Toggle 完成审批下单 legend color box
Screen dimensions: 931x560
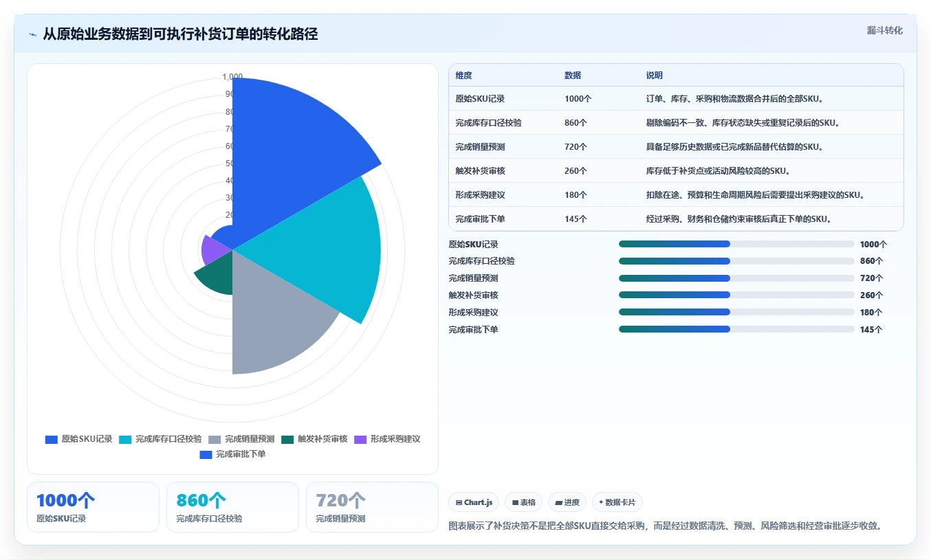(206, 454)
